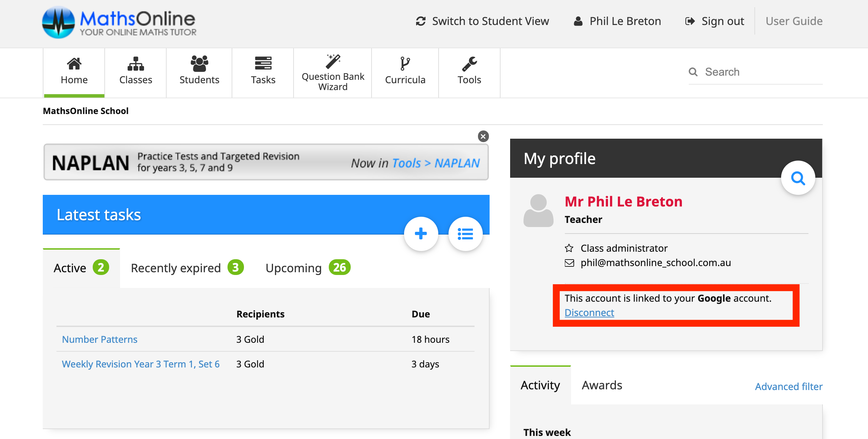Open the Students section

pyautogui.click(x=199, y=72)
